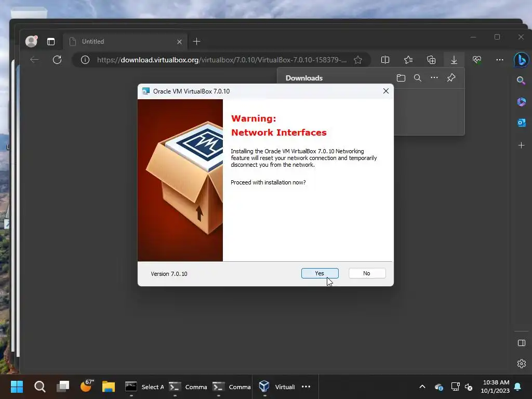532x399 pixels.
Task: Open Task View on taskbar
Action: point(63,387)
